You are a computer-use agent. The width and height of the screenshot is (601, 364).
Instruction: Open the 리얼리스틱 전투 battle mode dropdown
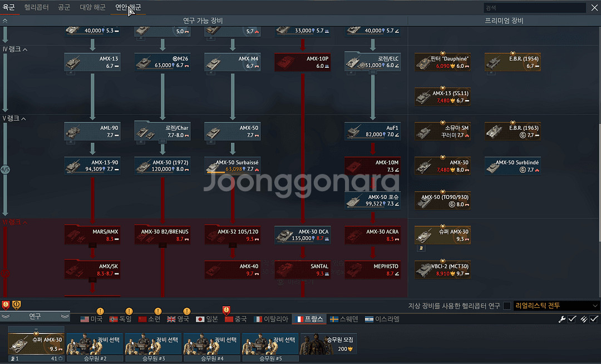(x=556, y=306)
